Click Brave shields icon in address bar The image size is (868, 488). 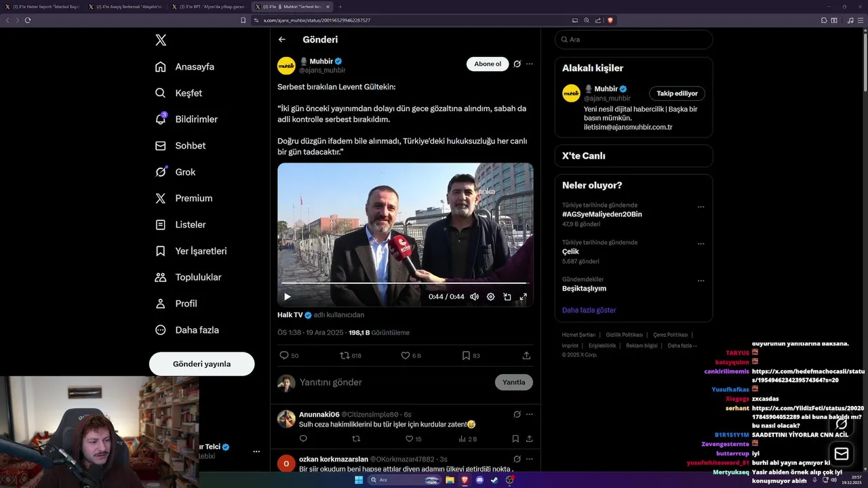[610, 20]
